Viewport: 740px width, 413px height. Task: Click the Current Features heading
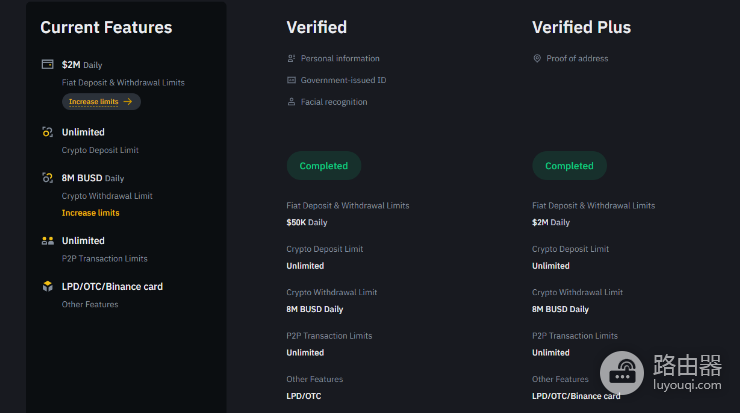[106, 27]
